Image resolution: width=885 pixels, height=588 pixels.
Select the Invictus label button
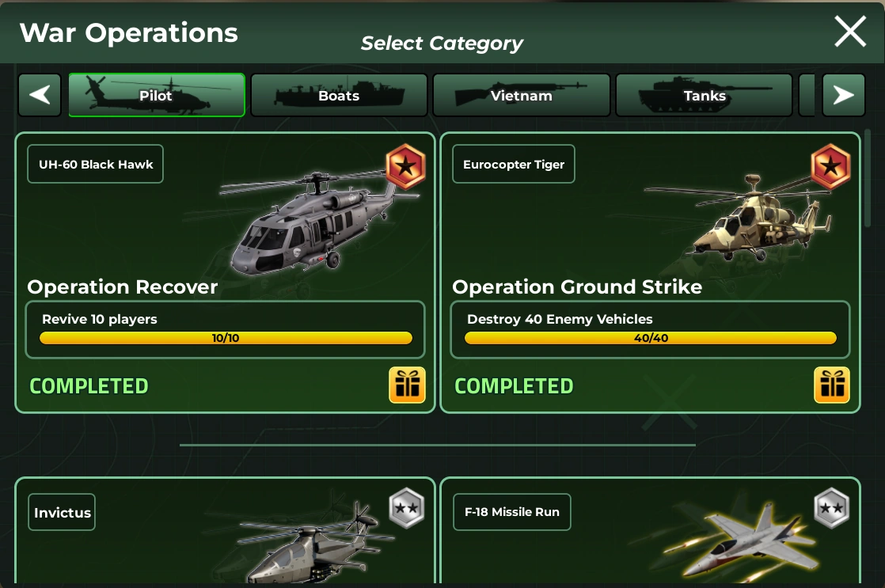coord(62,512)
